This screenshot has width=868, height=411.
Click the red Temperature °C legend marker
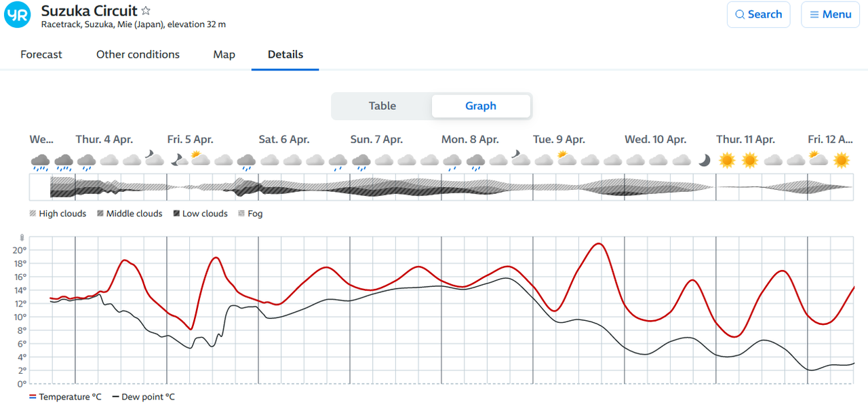pyautogui.click(x=33, y=397)
